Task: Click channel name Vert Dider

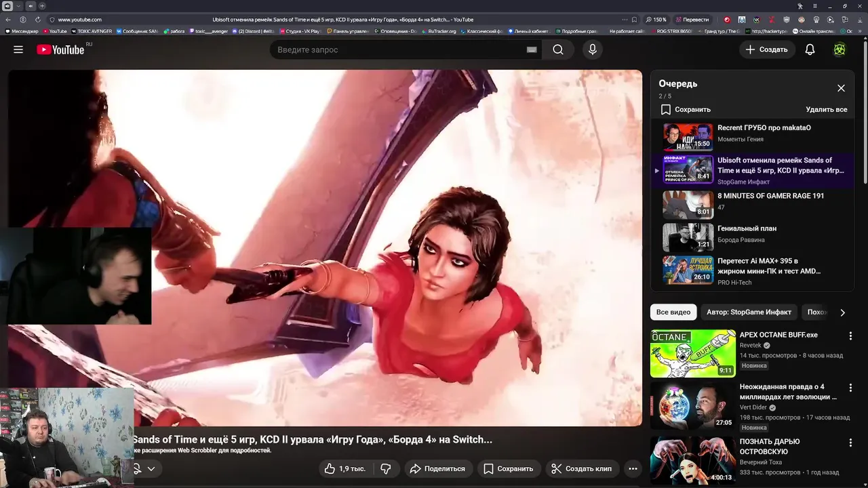Action: click(x=753, y=407)
